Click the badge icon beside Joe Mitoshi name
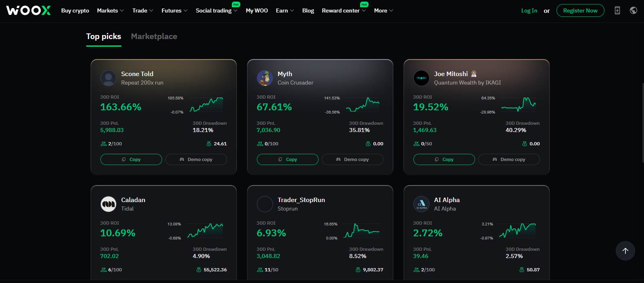 tap(474, 74)
